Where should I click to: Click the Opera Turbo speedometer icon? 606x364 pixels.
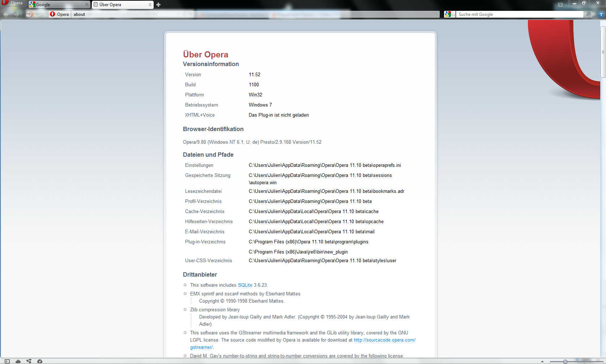40,361
